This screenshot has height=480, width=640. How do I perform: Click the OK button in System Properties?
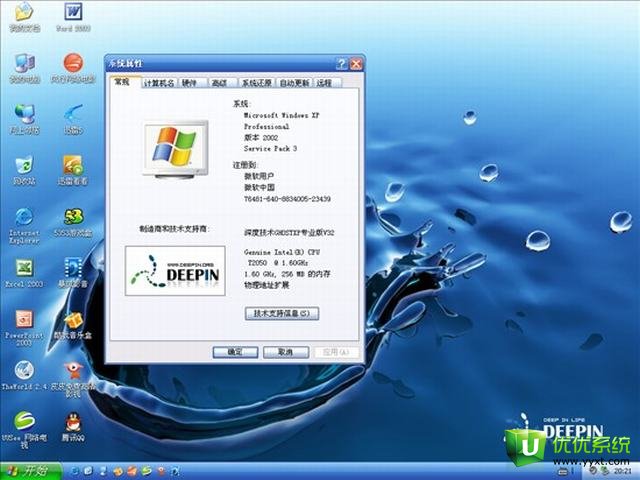click(x=235, y=352)
